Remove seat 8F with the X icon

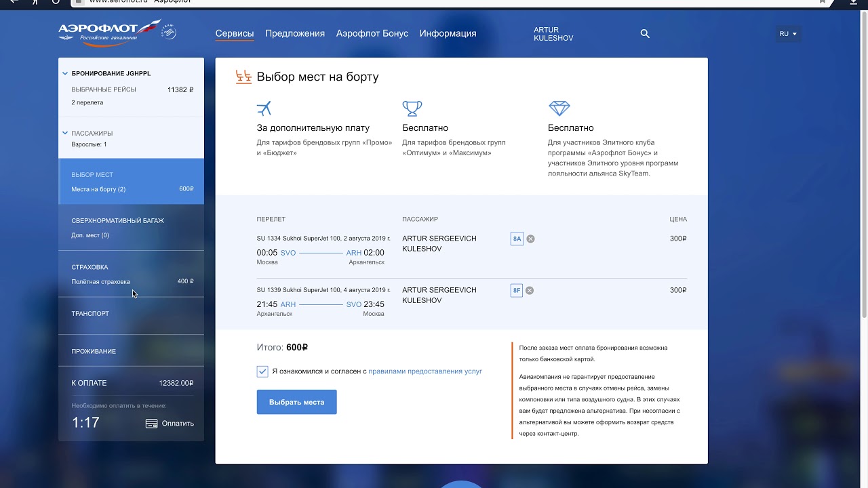(530, 291)
